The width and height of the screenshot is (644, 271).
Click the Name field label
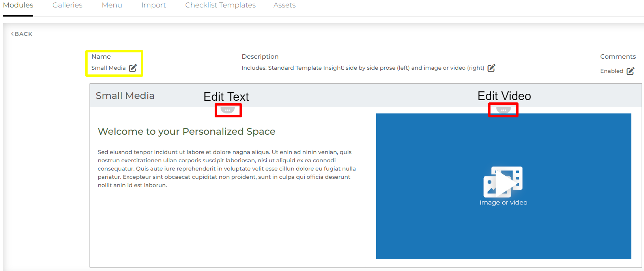coord(101,56)
